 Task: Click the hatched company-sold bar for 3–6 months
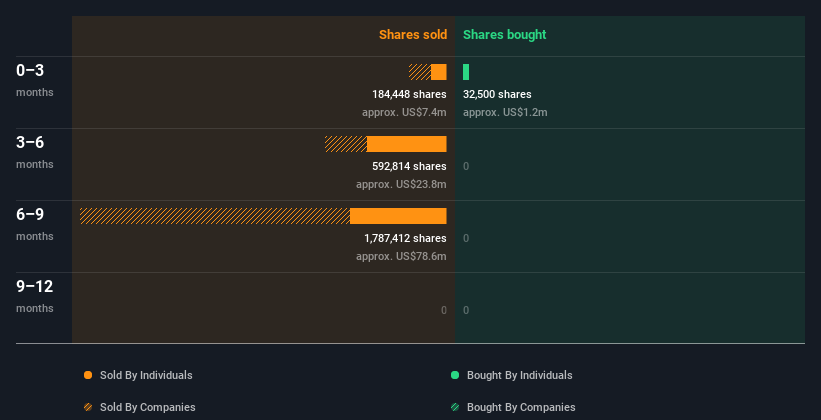(x=346, y=144)
